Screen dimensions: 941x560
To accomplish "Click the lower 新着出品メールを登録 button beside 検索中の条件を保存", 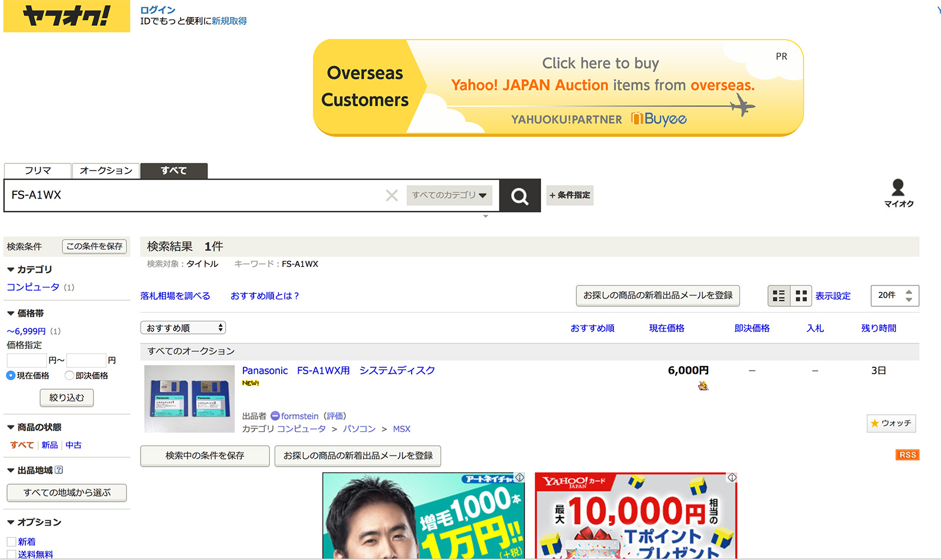I will pos(358,456).
